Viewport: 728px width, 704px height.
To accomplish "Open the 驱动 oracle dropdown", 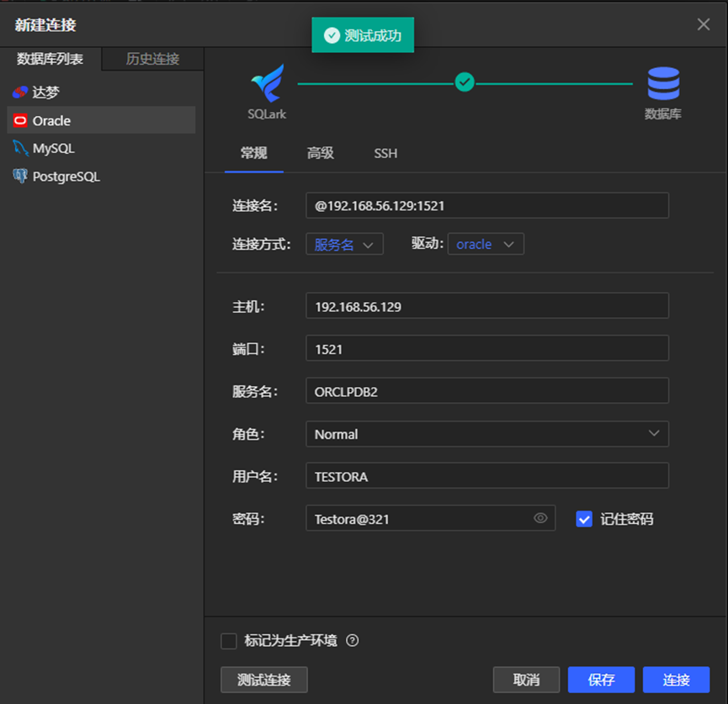I will [486, 244].
